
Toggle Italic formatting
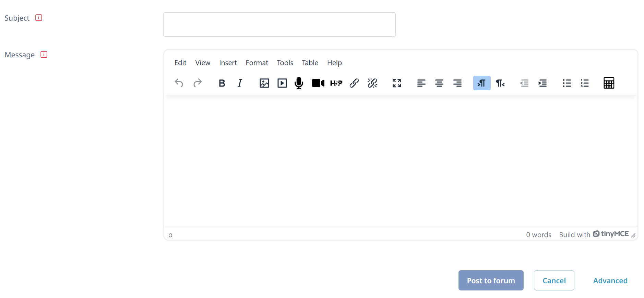[x=240, y=83]
